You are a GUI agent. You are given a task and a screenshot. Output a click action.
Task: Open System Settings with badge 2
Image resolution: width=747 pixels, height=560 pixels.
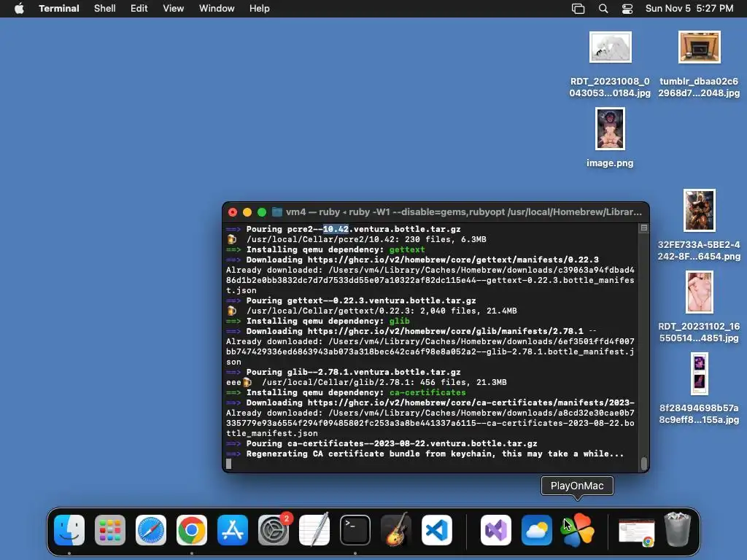(x=274, y=530)
